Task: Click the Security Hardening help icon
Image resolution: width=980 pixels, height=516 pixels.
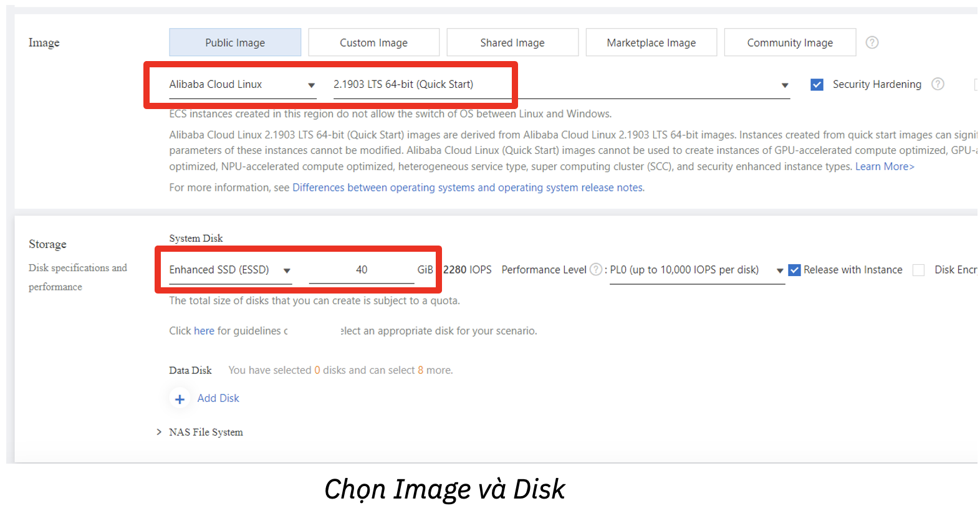Action: 938,84
